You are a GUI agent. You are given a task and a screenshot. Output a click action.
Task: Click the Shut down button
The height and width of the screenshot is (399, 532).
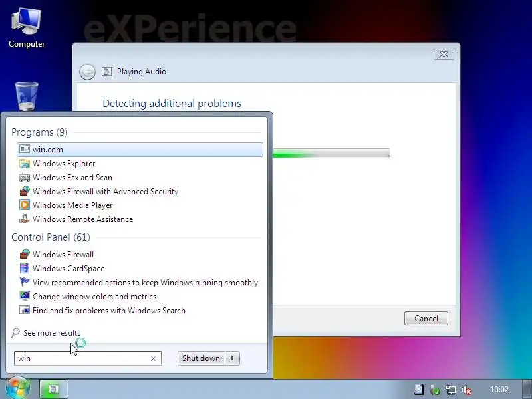pyautogui.click(x=201, y=358)
